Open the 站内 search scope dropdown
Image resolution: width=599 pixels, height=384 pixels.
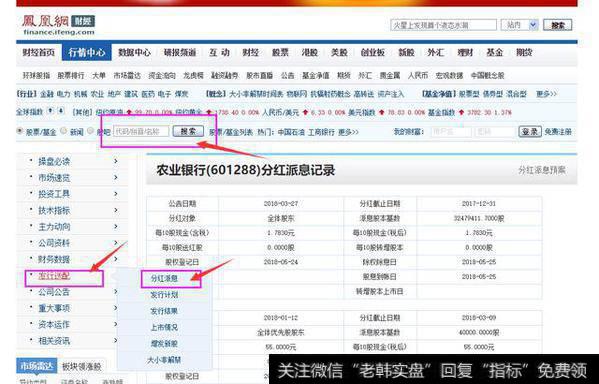point(520,25)
